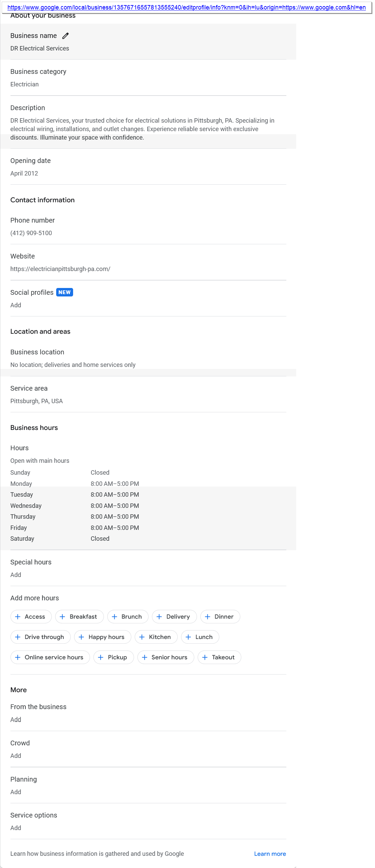This screenshot has width=375, height=868.
Task: Click the plus icon on Kitchen chip
Action: pos(142,637)
